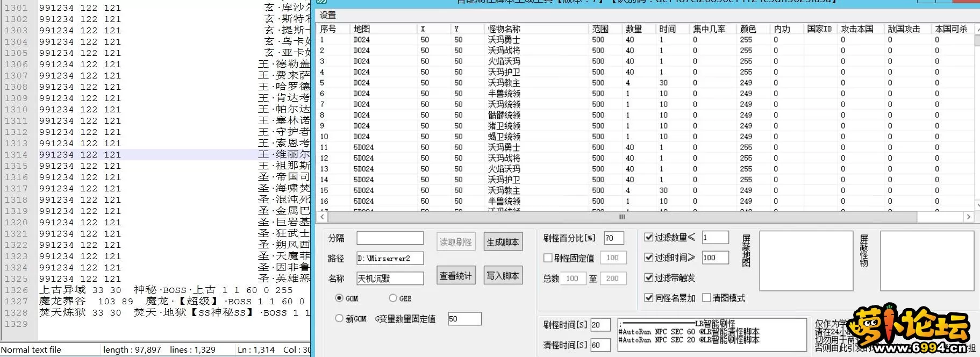Click the 总数 minimum field showing 100
This screenshot has width=980, height=357.
click(573, 279)
